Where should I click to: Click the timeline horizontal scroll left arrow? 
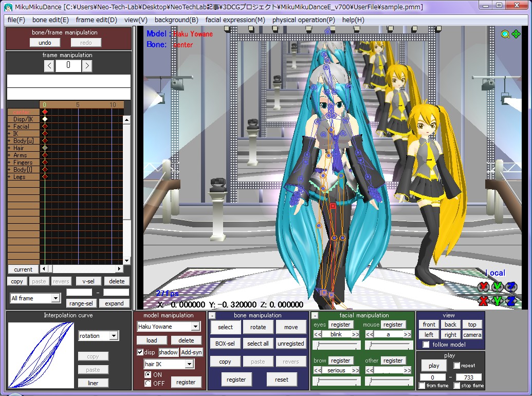click(x=43, y=269)
